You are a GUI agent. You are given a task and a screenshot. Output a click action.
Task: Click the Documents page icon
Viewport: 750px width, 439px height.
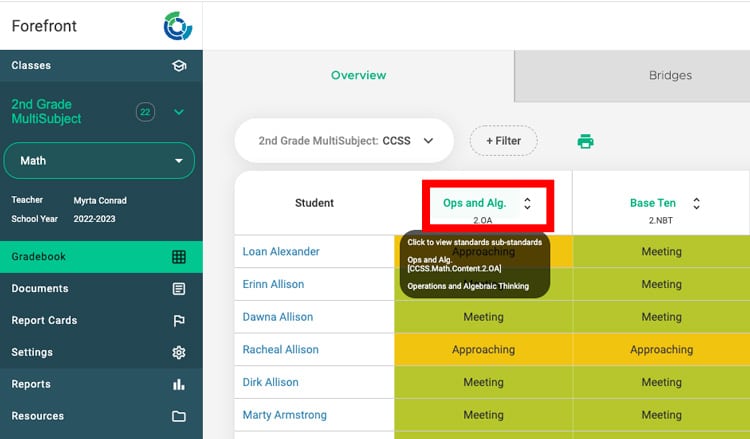point(179,289)
